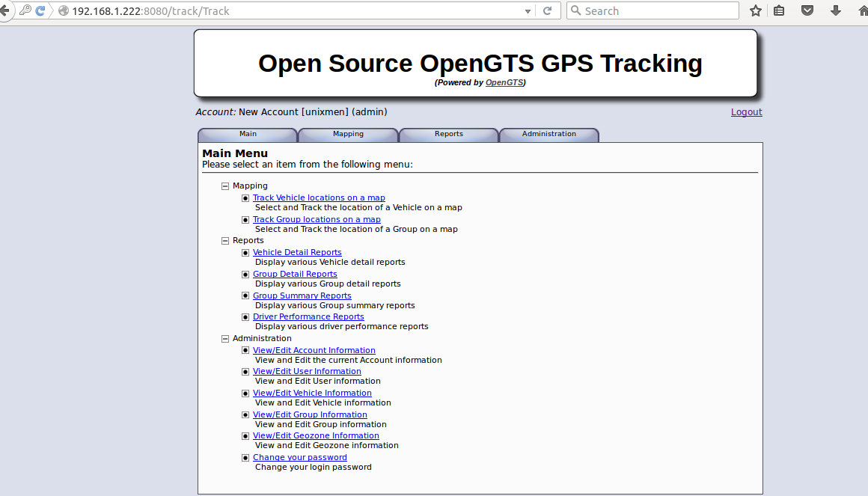Click the globe site identity icon
The height and width of the screenshot is (496, 868).
click(x=63, y=10)
